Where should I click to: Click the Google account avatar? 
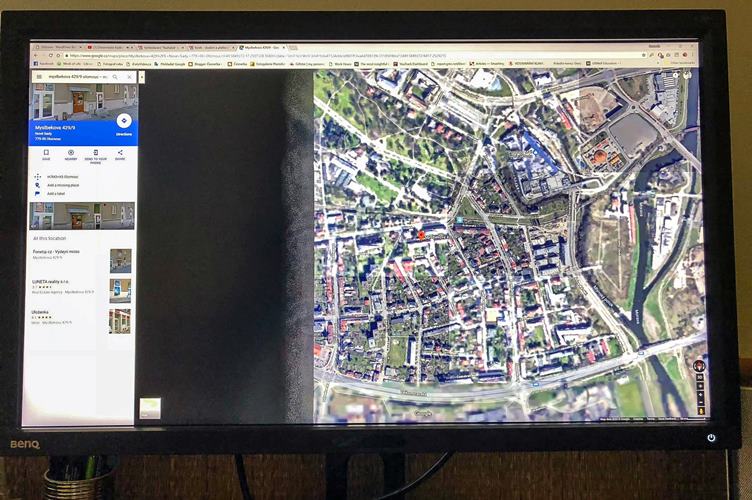687,75
